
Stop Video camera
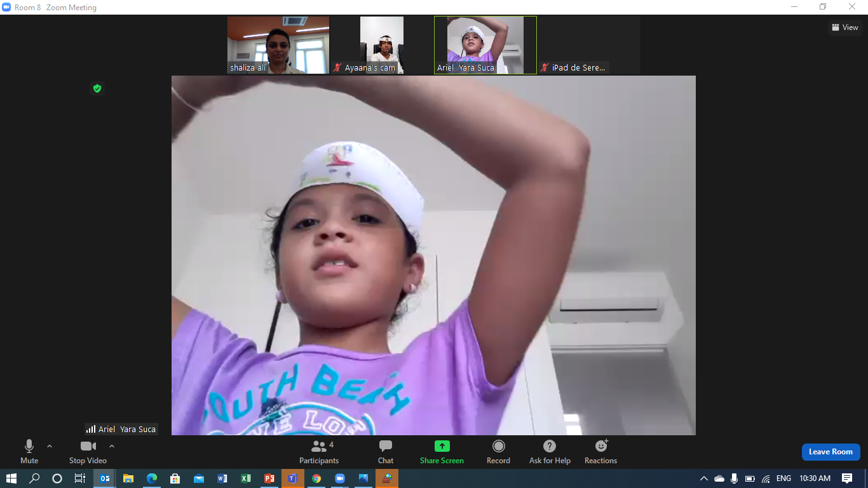(x=88, y=451)
